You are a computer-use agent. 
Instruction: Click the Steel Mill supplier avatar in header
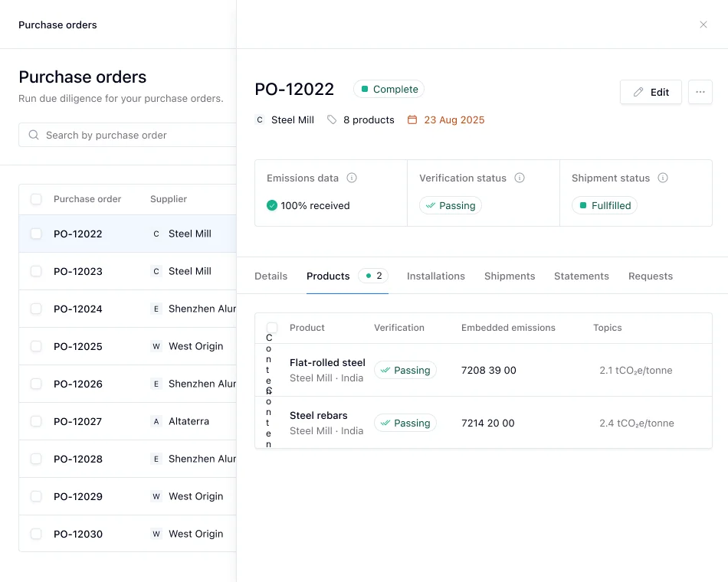click(258, 119)
